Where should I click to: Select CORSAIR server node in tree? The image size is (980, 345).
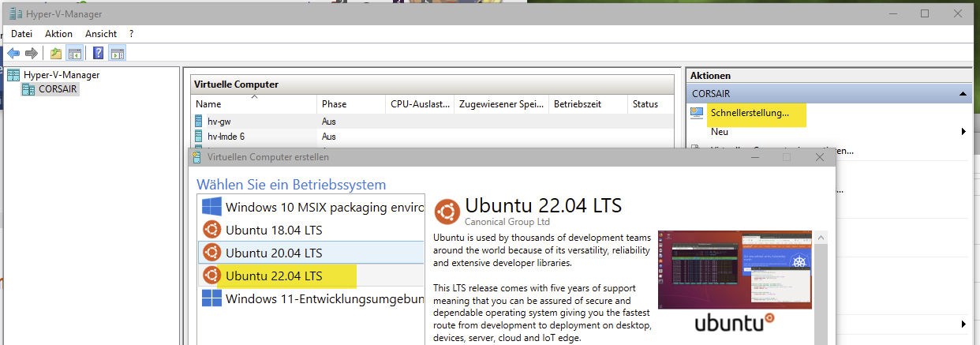point(58,89)
